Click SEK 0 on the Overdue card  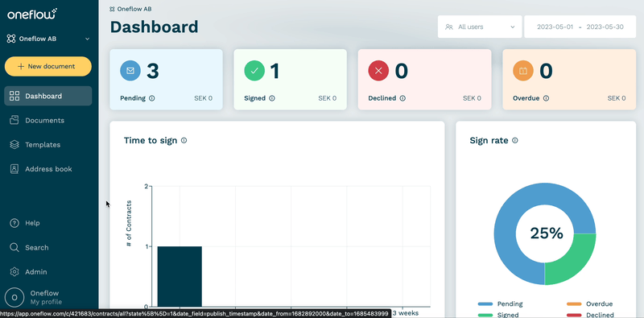617,98
